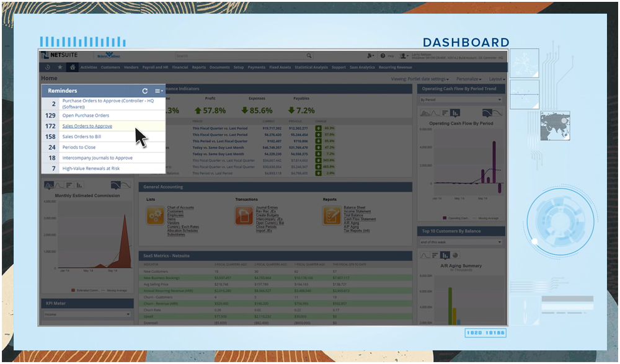Select line chart in Top 10 Customers portlet
This screenshot has height=364, width=620.
tap(425, 255)
